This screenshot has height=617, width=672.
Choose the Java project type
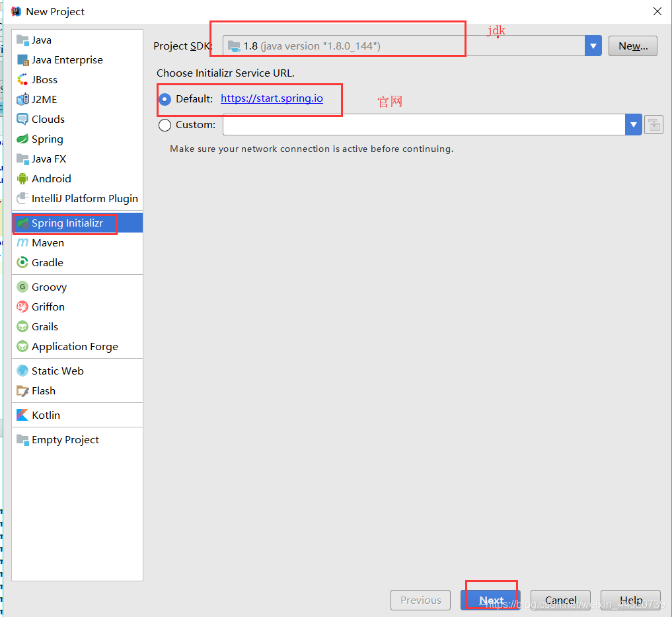click(x=77, y=40)
